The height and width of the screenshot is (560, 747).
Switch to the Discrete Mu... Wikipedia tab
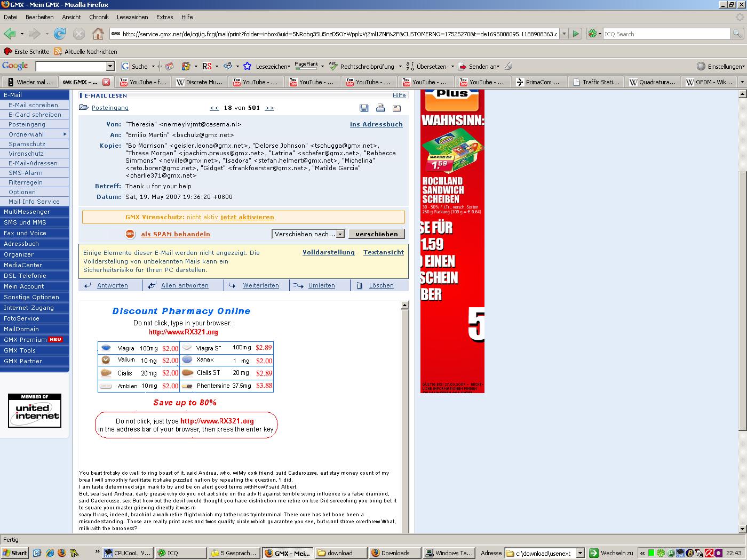(198, 82)
